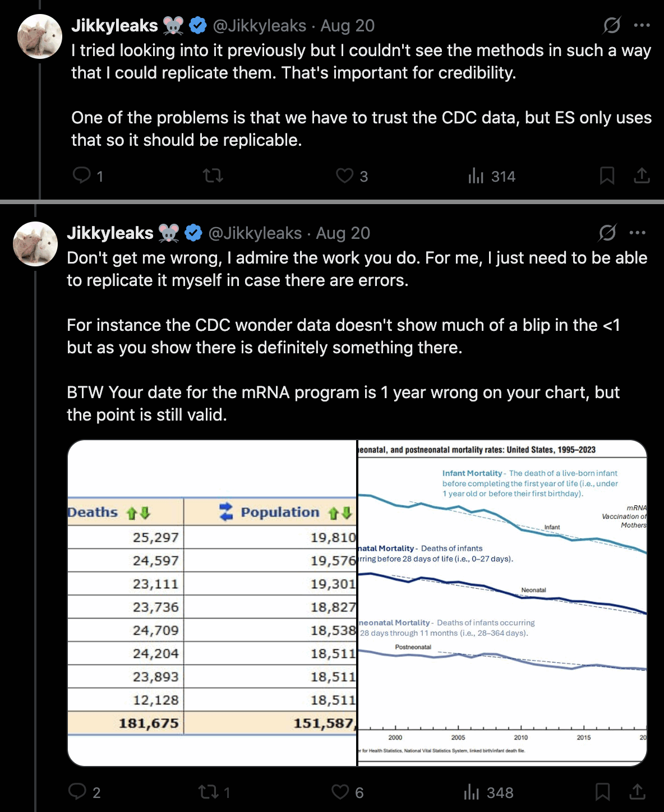Click the Grok icon on second tweet
This screenshot has width=664, height=812.
607,233
